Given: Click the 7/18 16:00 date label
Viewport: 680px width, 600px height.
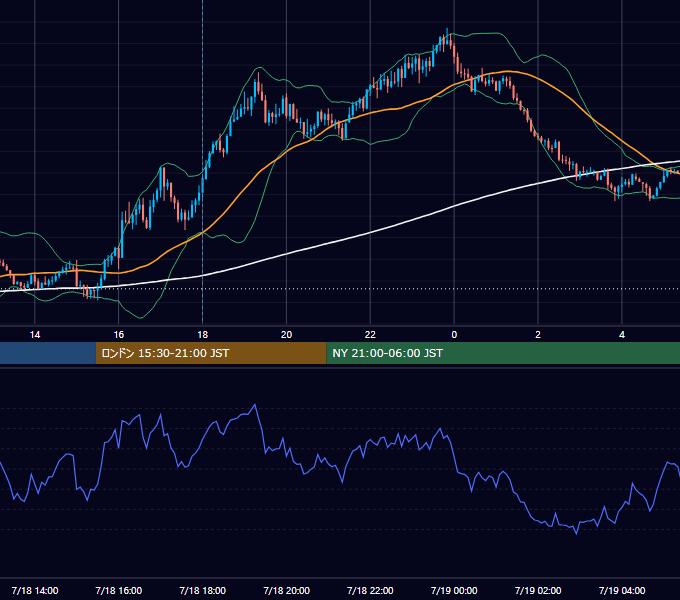Looking at the screenshot, I should (118, 590).
